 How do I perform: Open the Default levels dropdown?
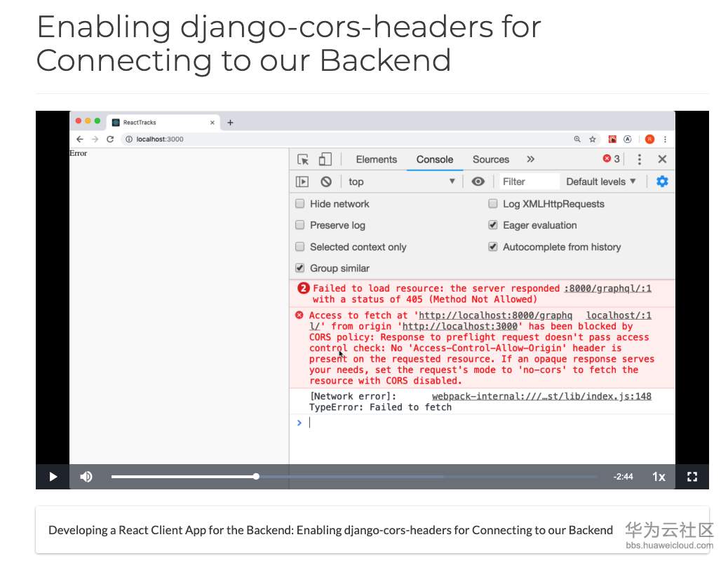[x=600, y=182]
